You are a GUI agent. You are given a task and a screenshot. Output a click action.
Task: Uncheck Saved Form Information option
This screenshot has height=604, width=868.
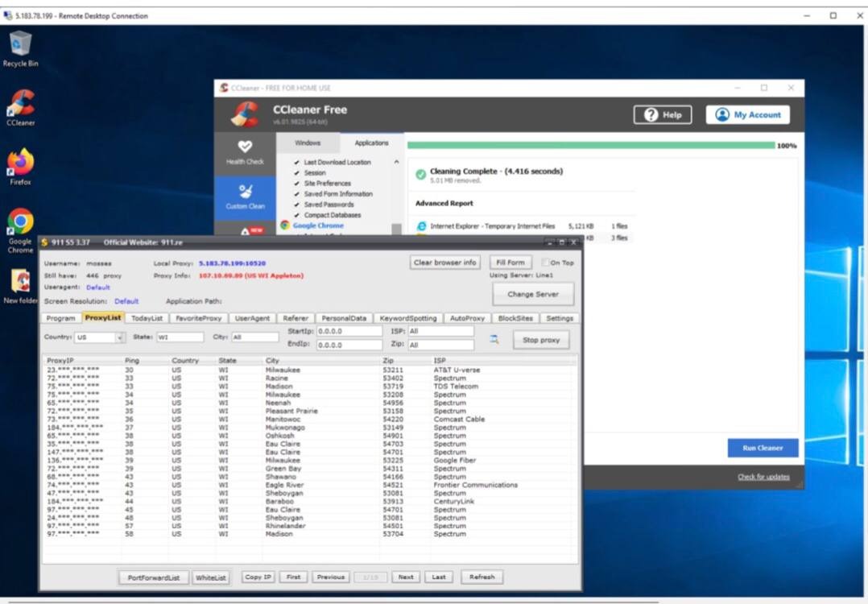pyautogui.click(x=296, y=194)
